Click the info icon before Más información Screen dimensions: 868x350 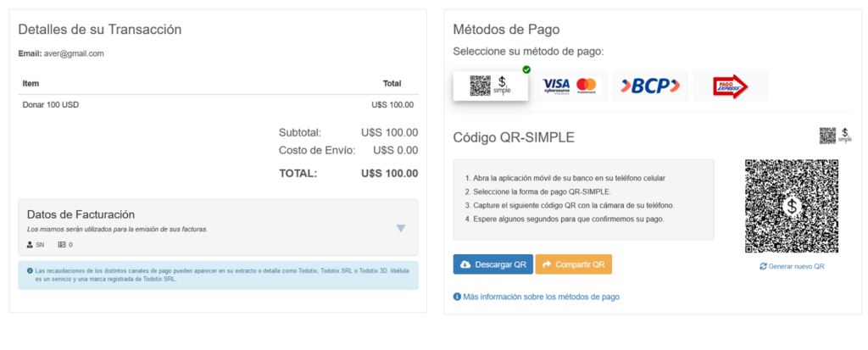457,297
